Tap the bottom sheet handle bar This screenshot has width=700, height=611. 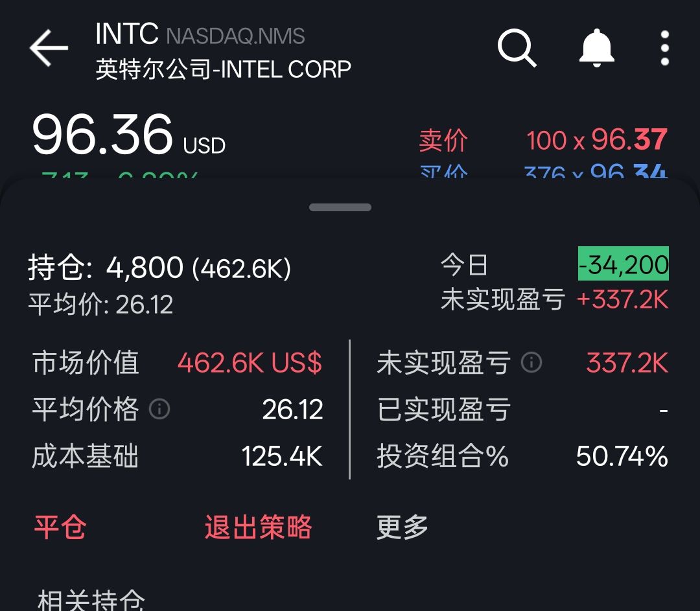[340, 207]
